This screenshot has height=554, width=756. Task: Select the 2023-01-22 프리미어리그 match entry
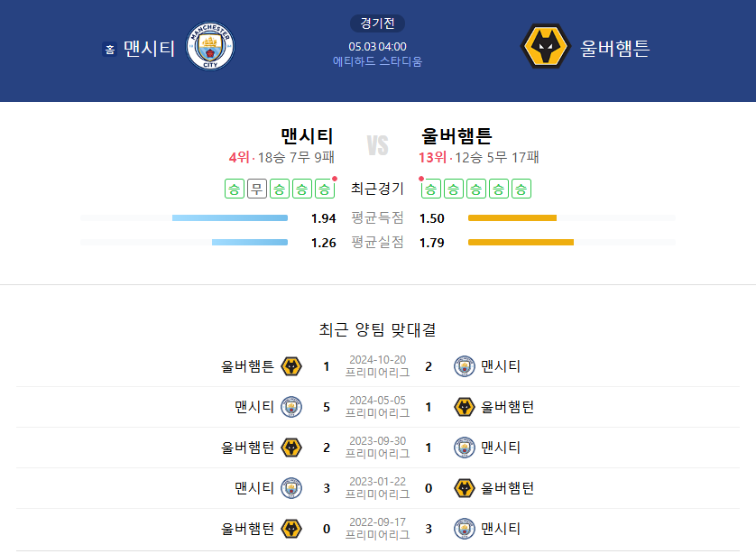[x=377, y=488]
